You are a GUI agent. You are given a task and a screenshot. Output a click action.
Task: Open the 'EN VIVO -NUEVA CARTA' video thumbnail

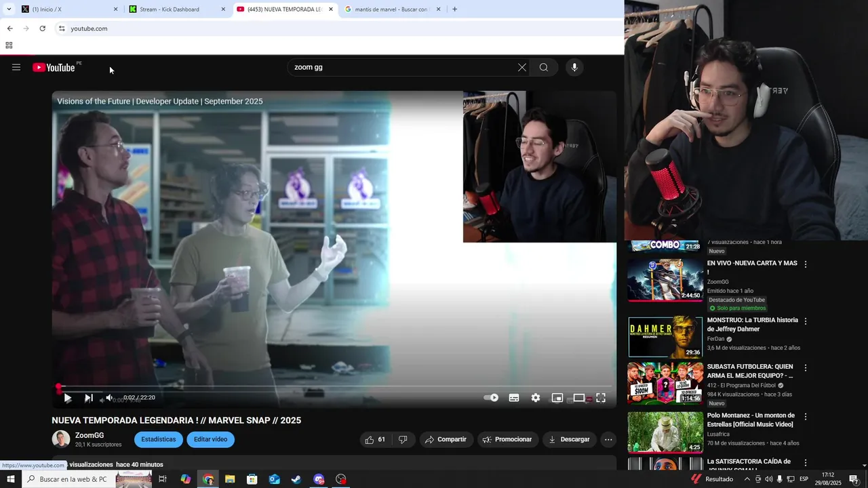tap(665, 279)
